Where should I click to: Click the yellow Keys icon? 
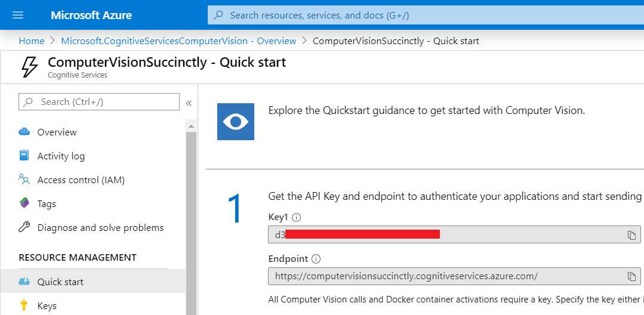(x=24, y=305)
